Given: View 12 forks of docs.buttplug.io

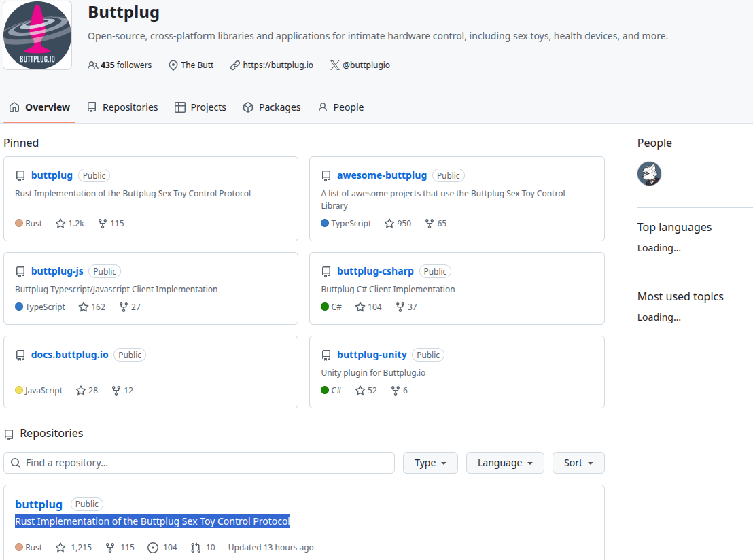Looking at the screenshot, I should (122, 391).
